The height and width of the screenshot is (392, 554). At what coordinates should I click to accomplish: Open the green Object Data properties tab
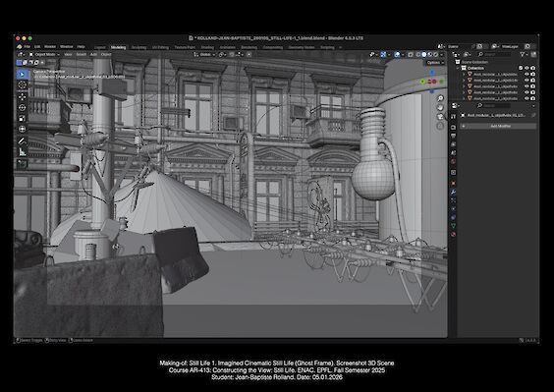[x=453, y=226]
